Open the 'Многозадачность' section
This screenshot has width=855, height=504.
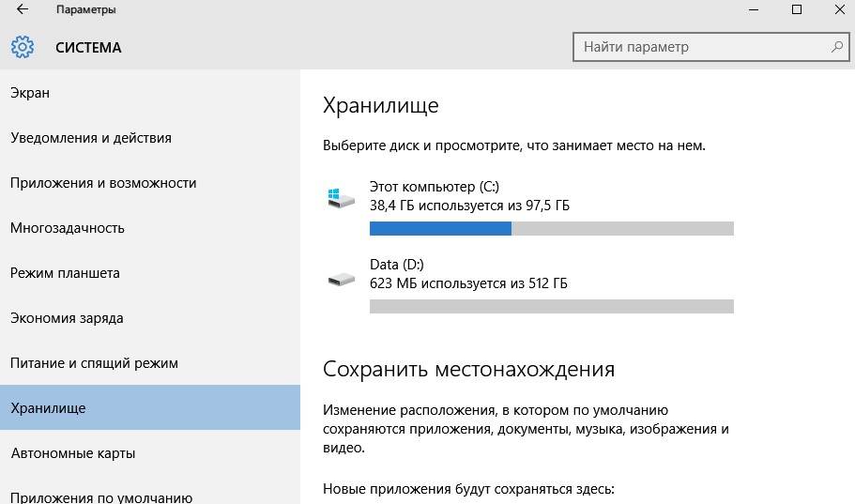68,228
